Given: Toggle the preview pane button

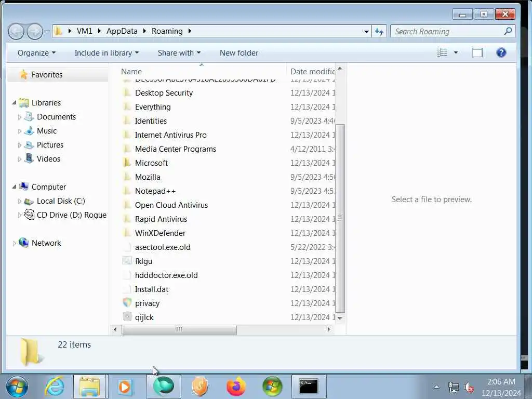Looking at the screenshot, I should click(477, 52).
